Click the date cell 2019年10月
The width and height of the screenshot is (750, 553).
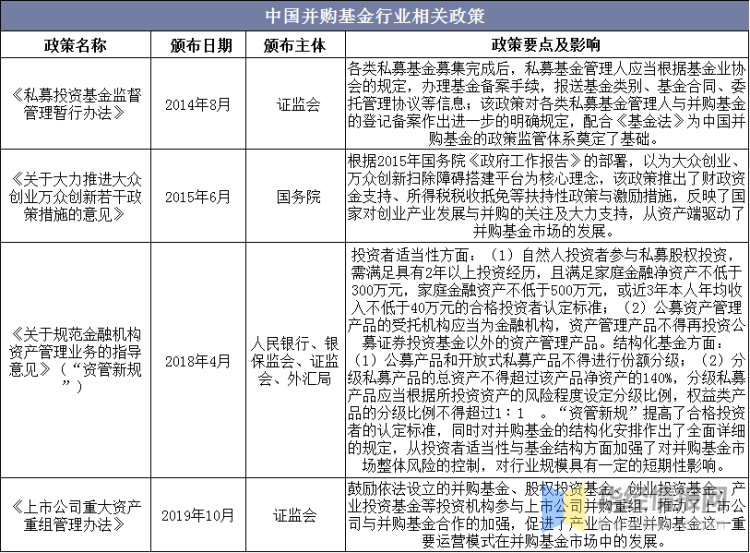coord(198,516)
